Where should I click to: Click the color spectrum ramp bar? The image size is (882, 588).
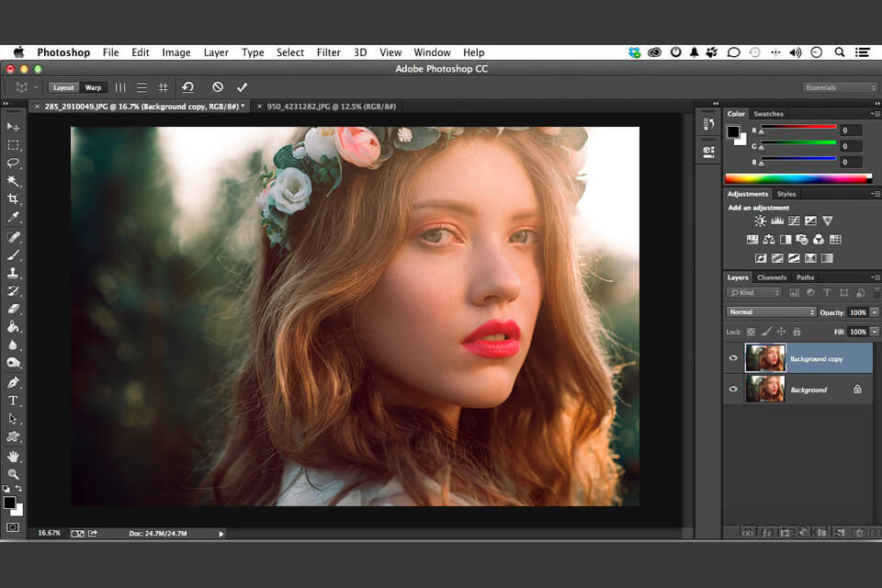pyautogui.click(x=797, y=178)
